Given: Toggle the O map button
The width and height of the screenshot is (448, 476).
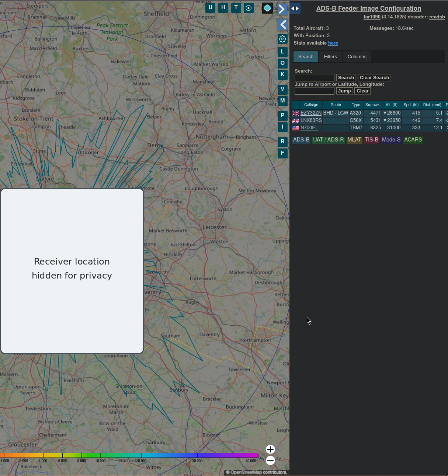Looking at the screenshot, I should click(x=282, y=63).
